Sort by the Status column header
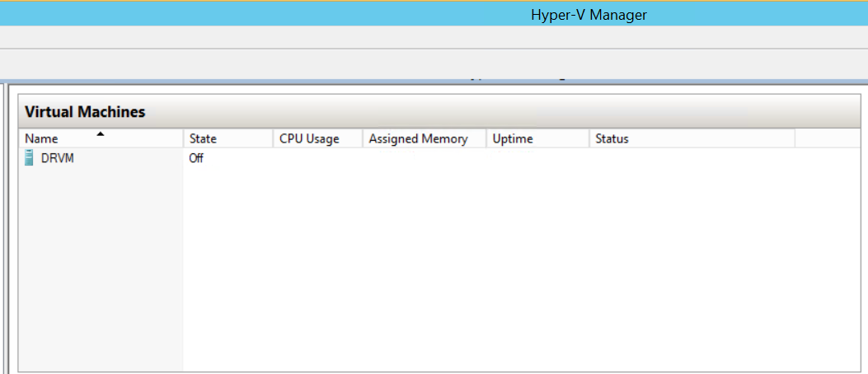 612,139
